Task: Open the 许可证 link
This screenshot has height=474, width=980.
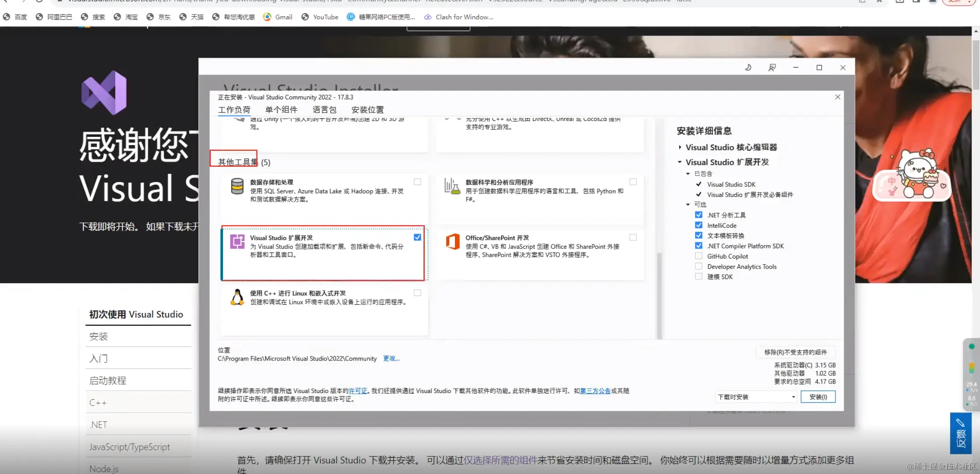Action: click(358, 390)
